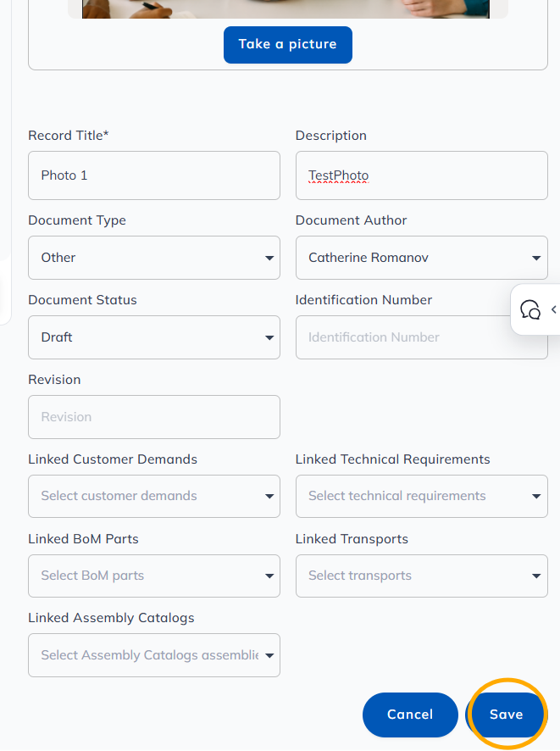Click the Take a picture button
This screenshot has width=560, height=751.
pyautogui.click(x=288, y=45)
